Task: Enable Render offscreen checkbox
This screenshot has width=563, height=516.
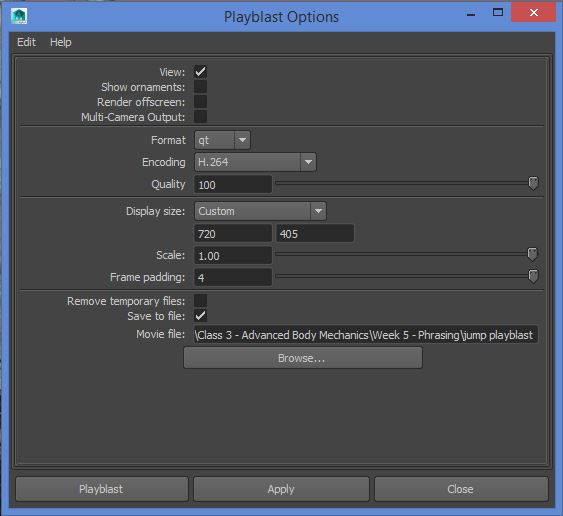Action: click(200, 102)
